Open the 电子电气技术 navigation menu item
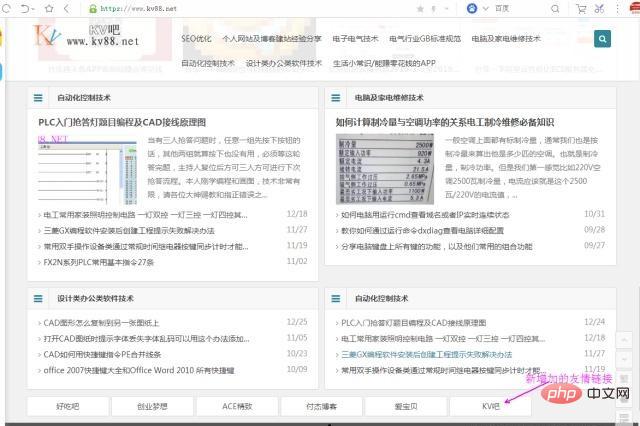The width and height of the screenshot is (640, 426). [x=355, y=39]
